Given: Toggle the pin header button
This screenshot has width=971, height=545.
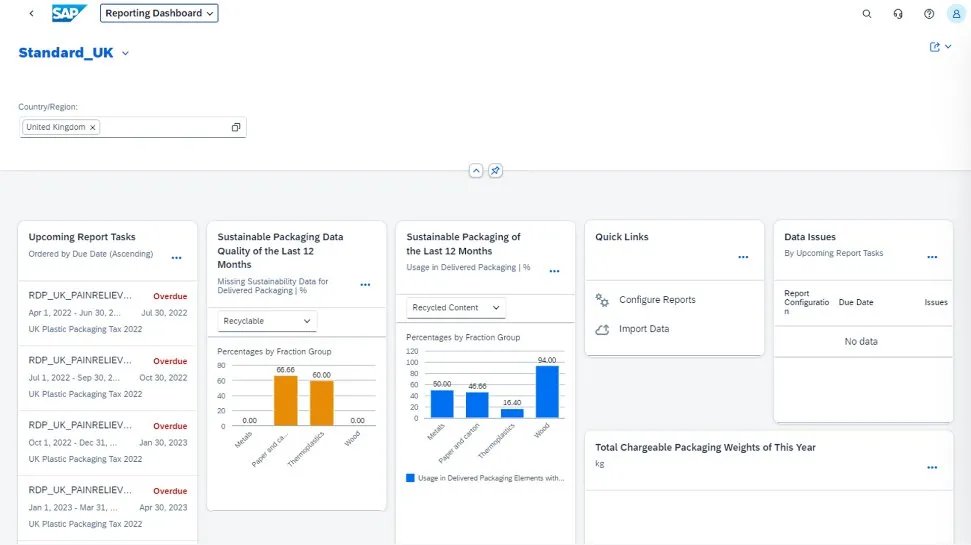Looking at the screenshot, I should click(495, 171).
